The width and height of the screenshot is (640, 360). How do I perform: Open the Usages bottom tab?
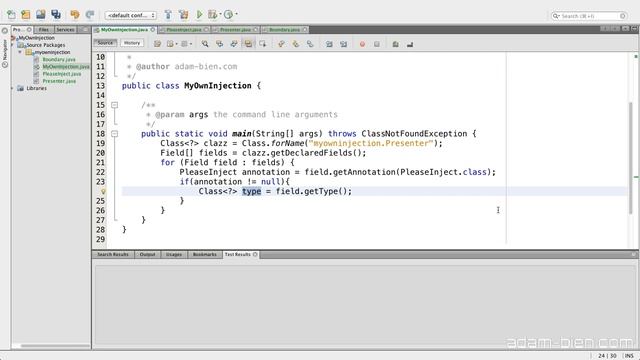tap(174, 254)
